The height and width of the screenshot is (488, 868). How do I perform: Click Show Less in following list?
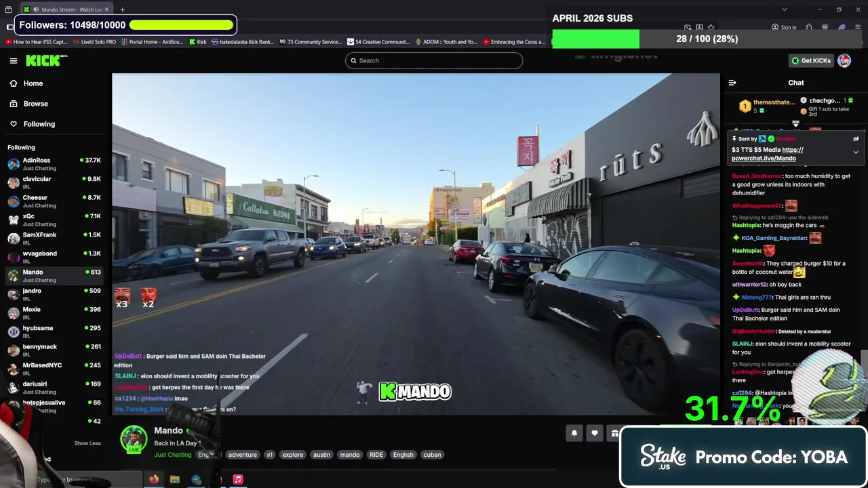click(87, 443)
